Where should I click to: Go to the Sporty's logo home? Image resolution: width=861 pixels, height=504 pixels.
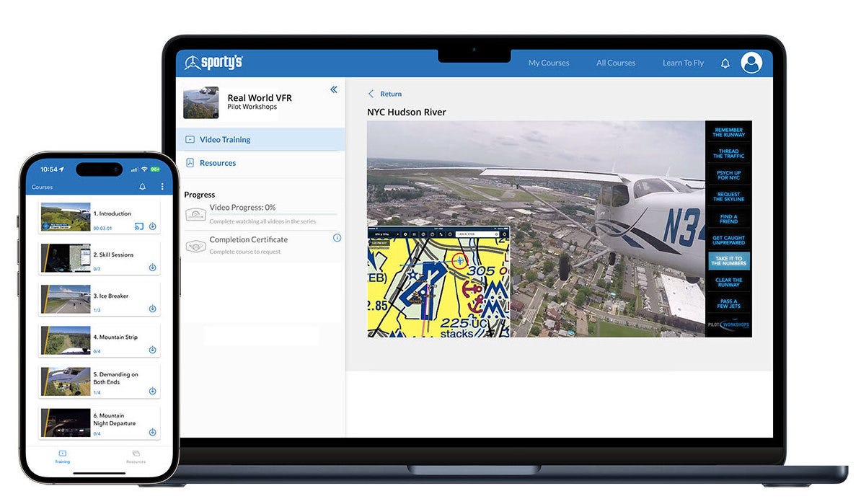(213, 62)
